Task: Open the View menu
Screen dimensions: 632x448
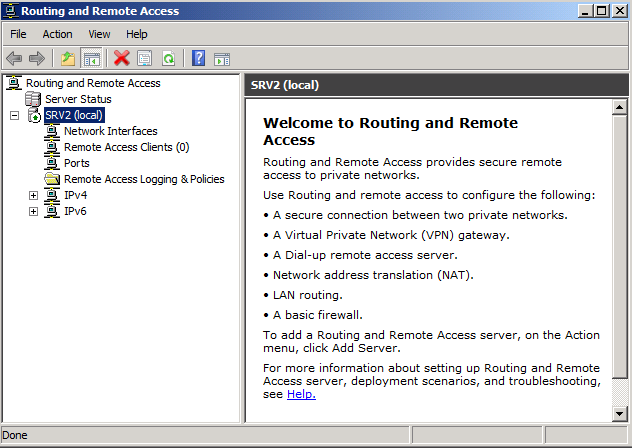Action: 99,34
